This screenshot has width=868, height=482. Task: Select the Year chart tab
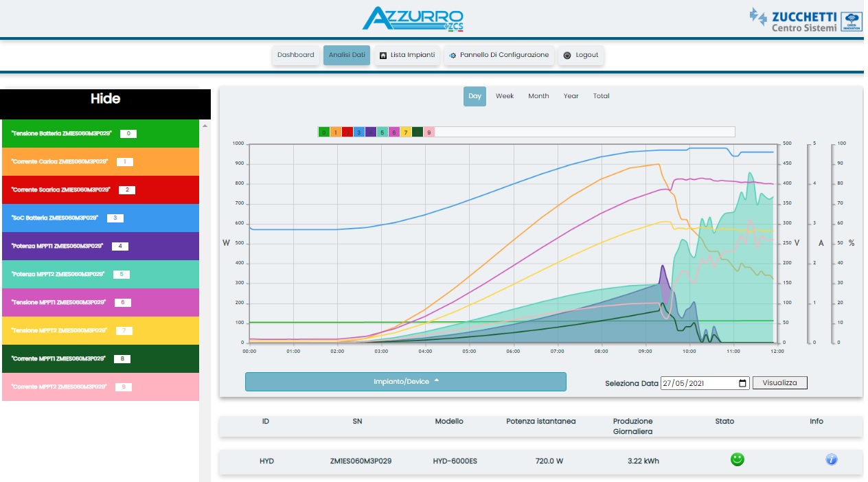(x=571, y=96)
